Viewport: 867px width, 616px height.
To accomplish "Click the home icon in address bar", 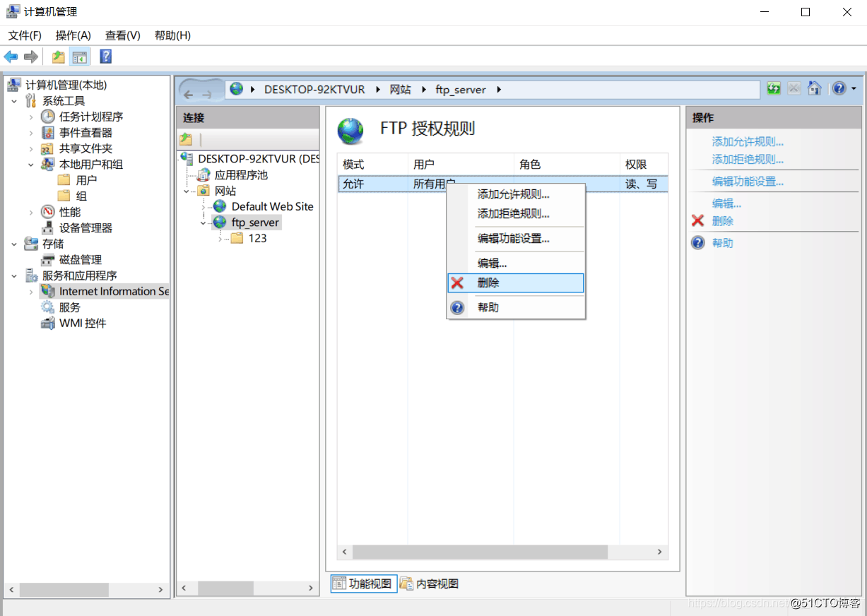I will click(x=815, y=88).
